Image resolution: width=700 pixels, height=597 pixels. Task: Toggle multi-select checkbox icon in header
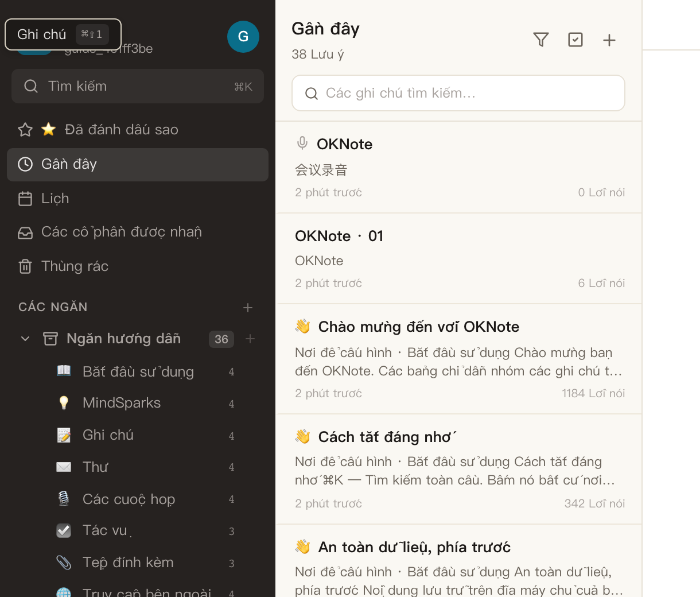tap(575, 40)
